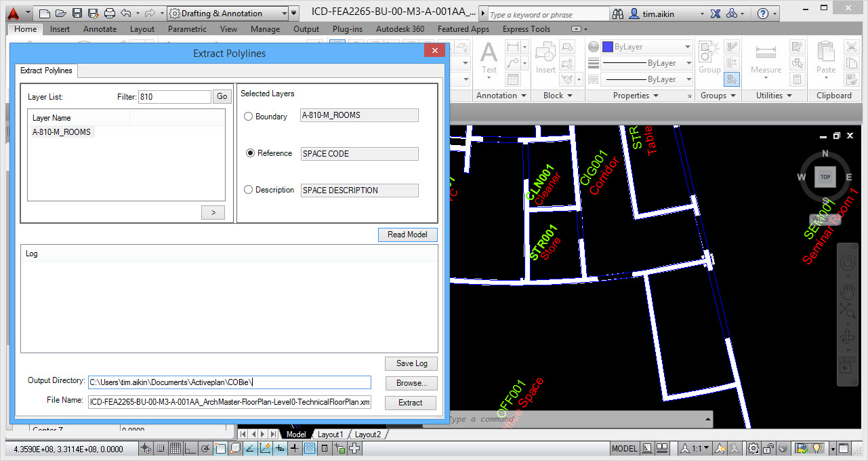868x461 pixels.
Task: Expand the ByLayer color dropdown
Action: point(687,47)
